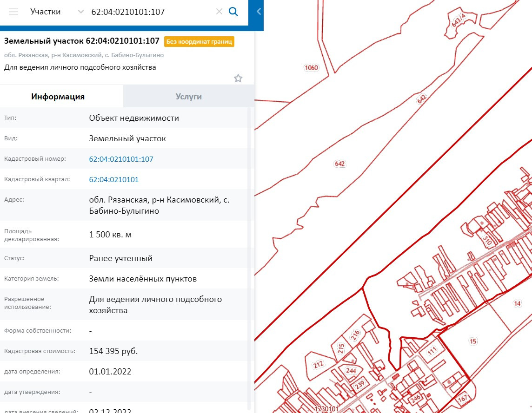Click parcel label 212 on map
The image size is (532, 413).
tap(318, 365)
